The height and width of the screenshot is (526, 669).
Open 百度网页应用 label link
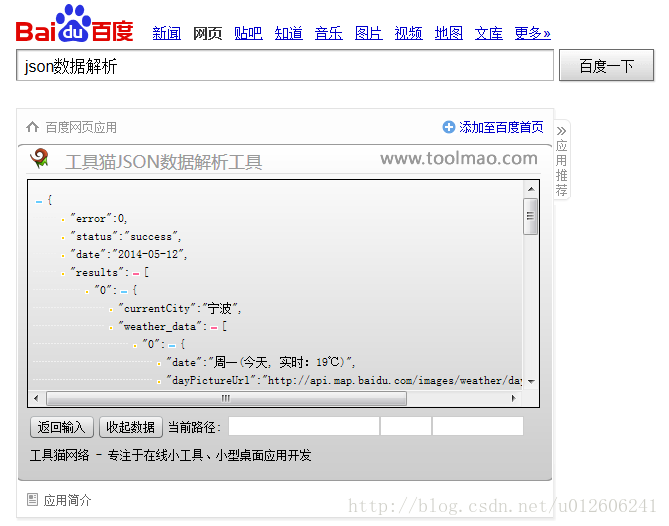pos(81,127)
